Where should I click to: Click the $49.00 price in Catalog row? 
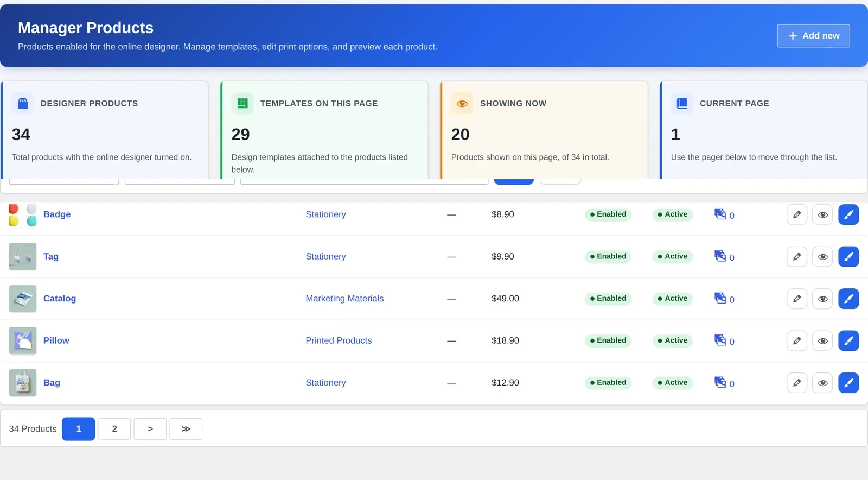pyautogui.click(x=505, y=299)
